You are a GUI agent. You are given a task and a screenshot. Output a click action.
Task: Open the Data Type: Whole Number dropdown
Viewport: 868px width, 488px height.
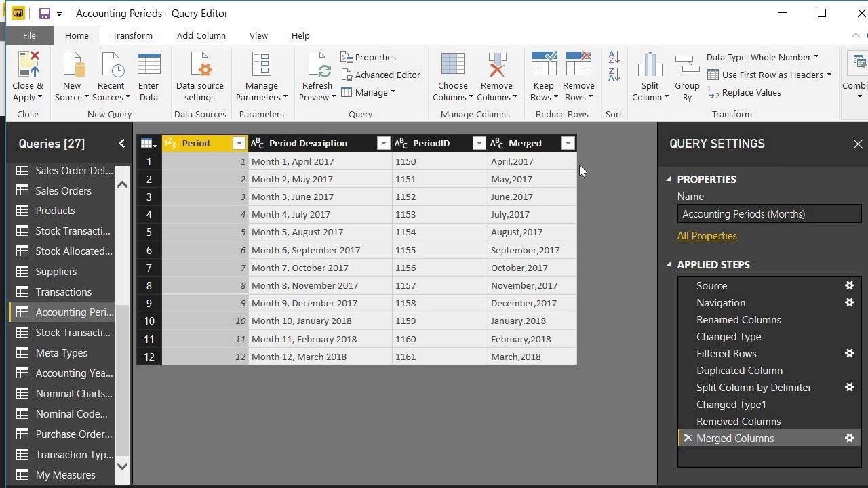(762, 57)
